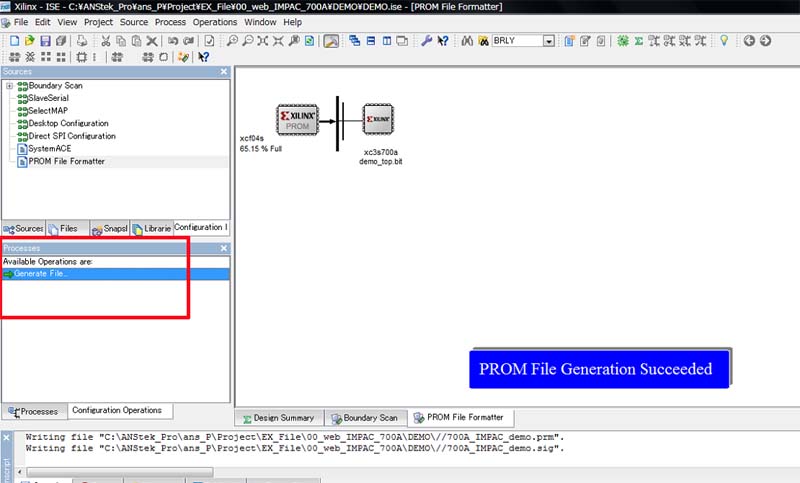Click the tile windows vertically icon
This screenshot has width=800, height=483.
(387, 41)
